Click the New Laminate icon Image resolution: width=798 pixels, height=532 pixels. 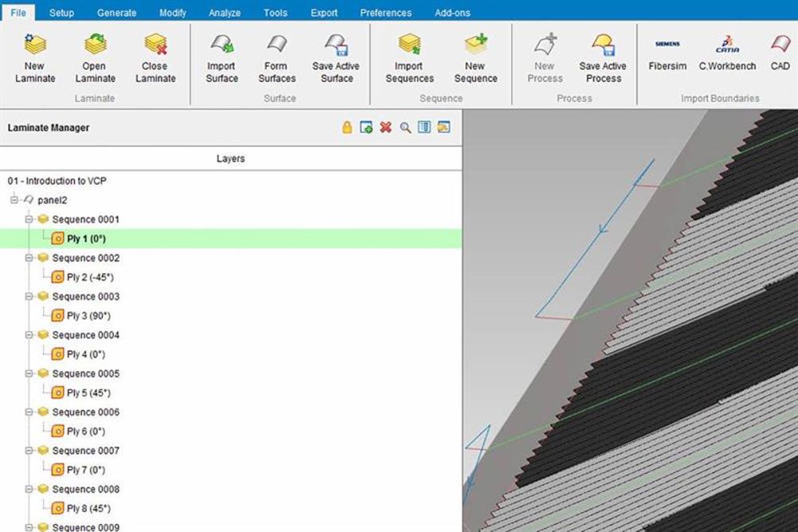[34, 45]
